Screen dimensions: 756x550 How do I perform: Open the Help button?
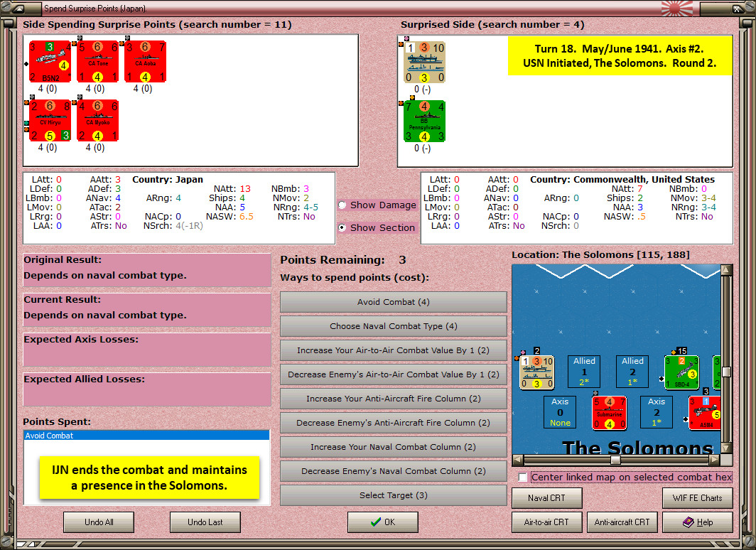pyautogui.click(x=698, y=522)
